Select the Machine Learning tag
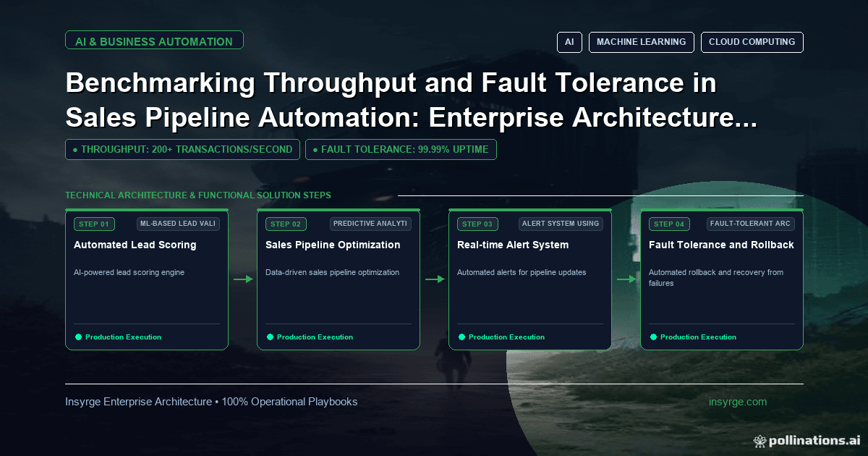868x456 pixels. click(x=642, y=42)
